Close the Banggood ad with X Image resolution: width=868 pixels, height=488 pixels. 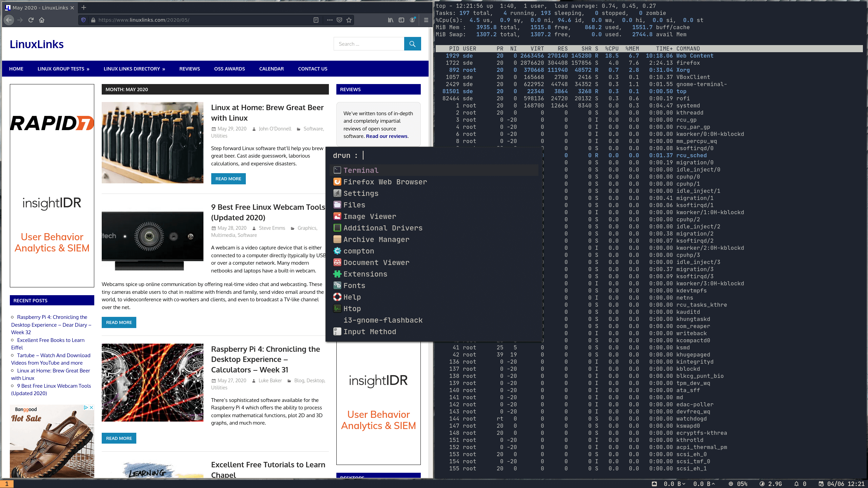[91, 407]
